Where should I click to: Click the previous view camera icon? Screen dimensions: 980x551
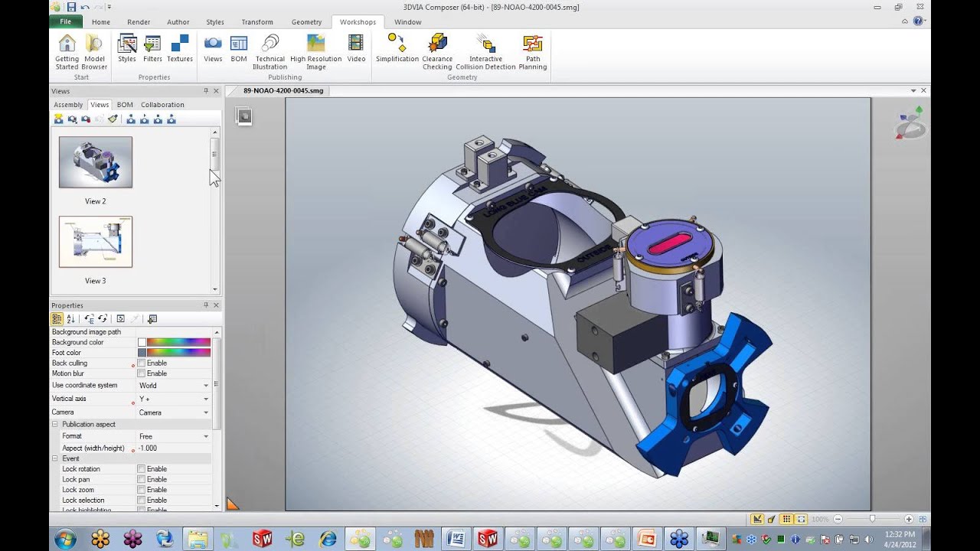[x=131, y=119]
